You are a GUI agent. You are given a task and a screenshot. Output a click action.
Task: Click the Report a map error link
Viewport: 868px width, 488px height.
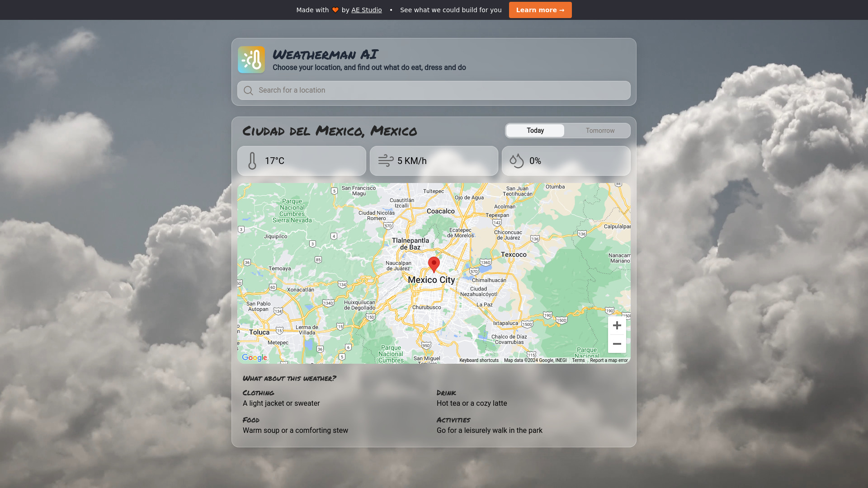tap(609, 360)
